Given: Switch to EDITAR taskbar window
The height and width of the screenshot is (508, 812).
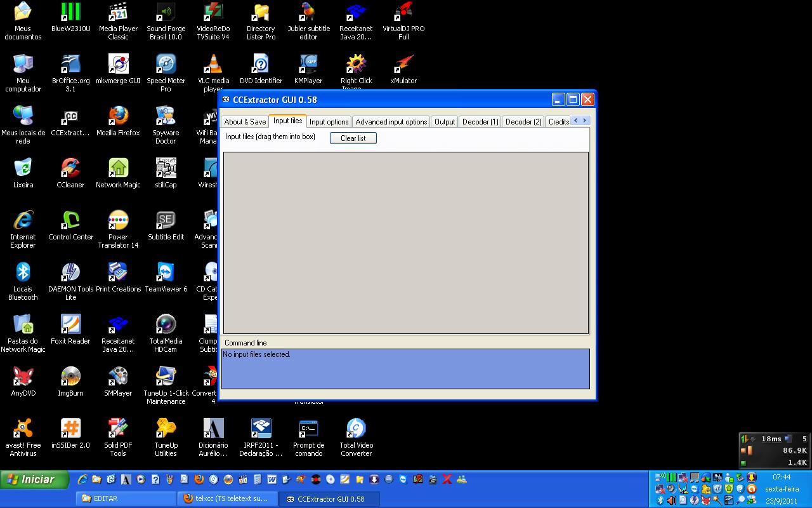Looking at the screenshot, I should click(126, 498).
